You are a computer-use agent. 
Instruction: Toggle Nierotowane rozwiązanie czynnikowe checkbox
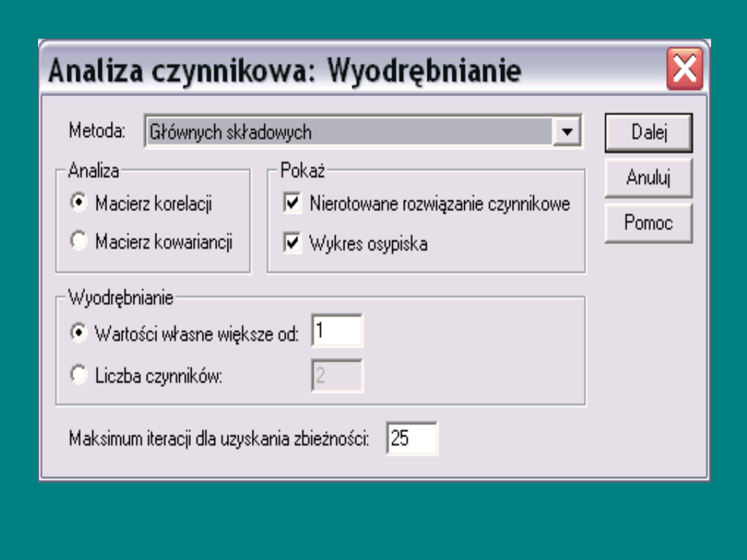click(x=293, y=203)
